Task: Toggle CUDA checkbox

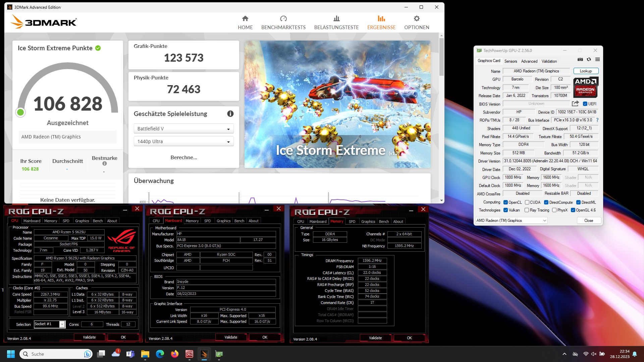Action: [x=527, y=202]
